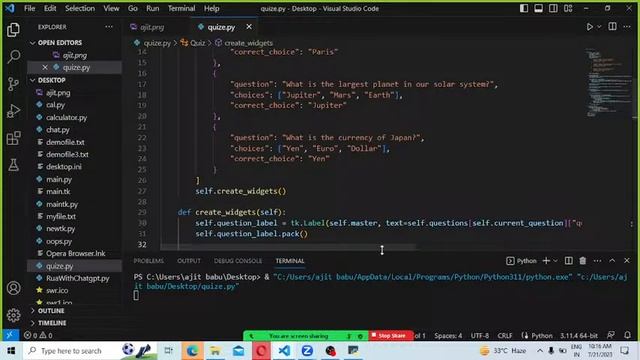
Task: Open the File menu
Action: (29, 8)
